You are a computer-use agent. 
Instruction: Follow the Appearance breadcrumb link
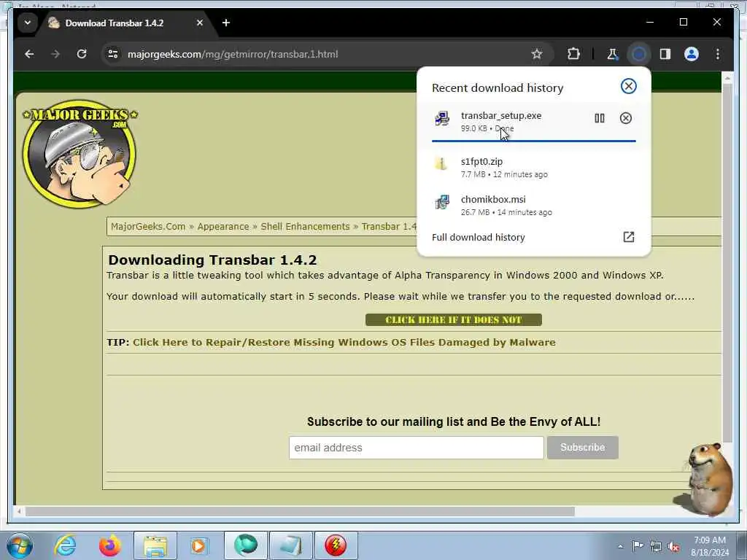point(223,227)
